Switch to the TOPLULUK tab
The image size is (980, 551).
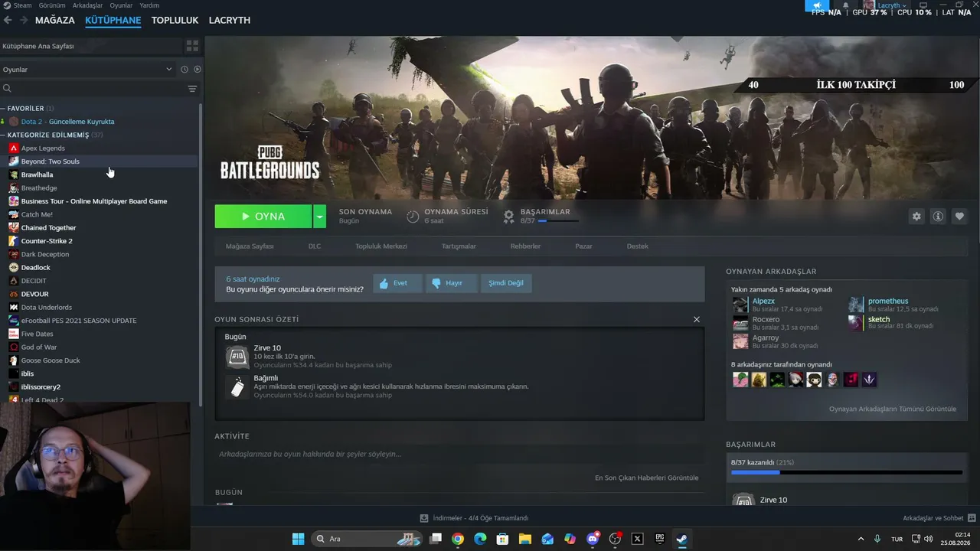pos(175,21)
